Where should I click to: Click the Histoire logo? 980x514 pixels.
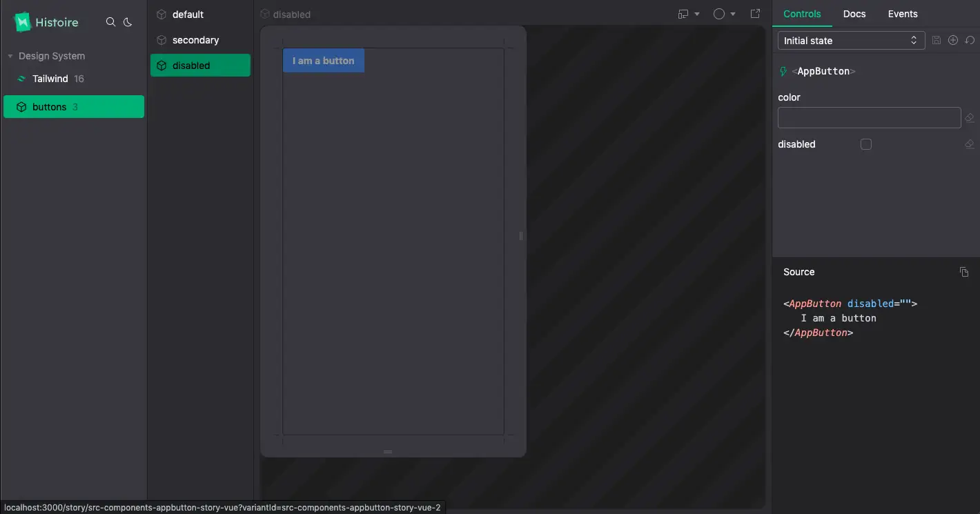click(46, 22)
